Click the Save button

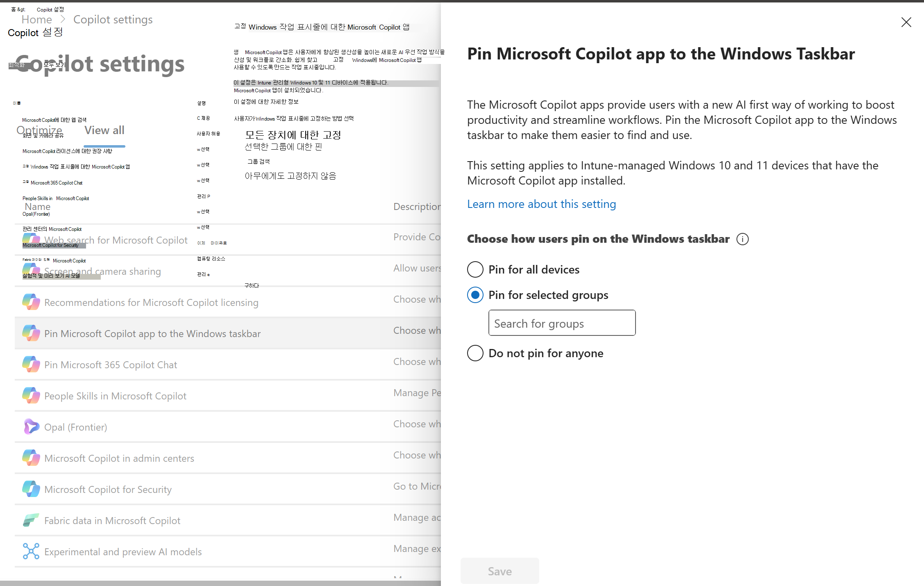499,571
